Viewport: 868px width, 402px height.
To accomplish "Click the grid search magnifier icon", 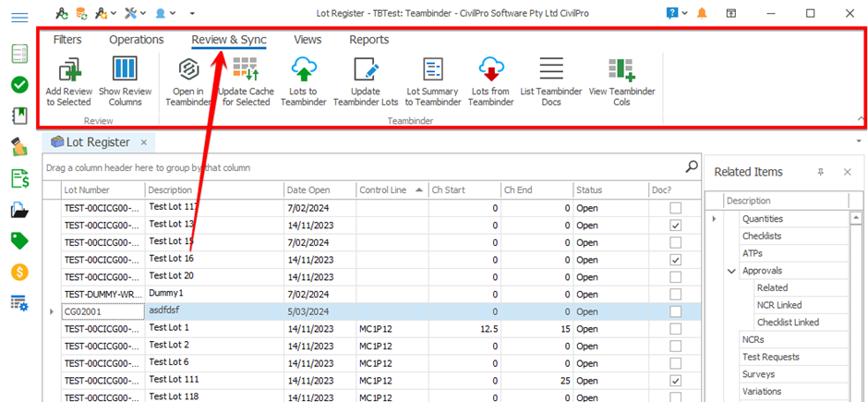I will pos(691,166).
